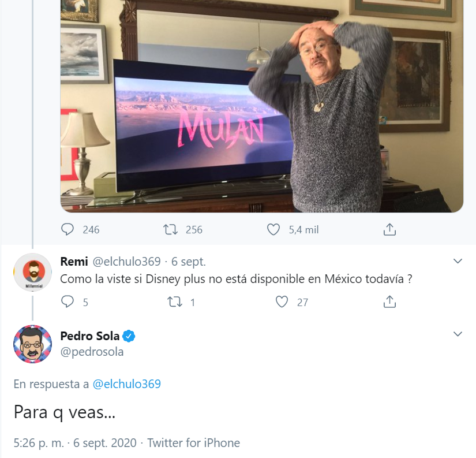Reply to Remi's tweet
476x458 pixels.
pyautogui.click(x=68, y=301)
